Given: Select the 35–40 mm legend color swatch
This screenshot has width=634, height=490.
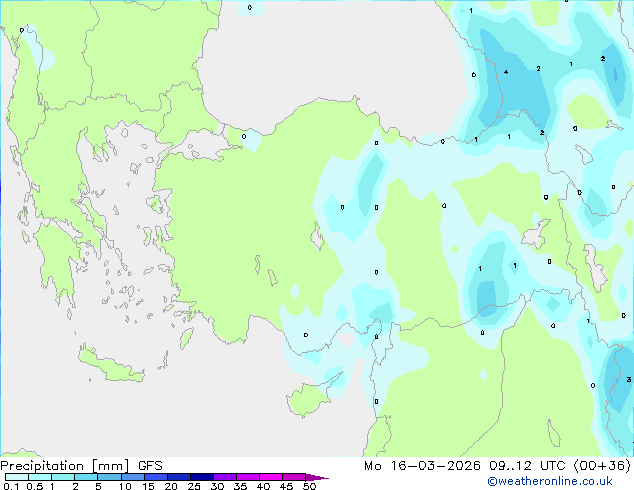Looking at the screenshot, I should coord(247,477).
